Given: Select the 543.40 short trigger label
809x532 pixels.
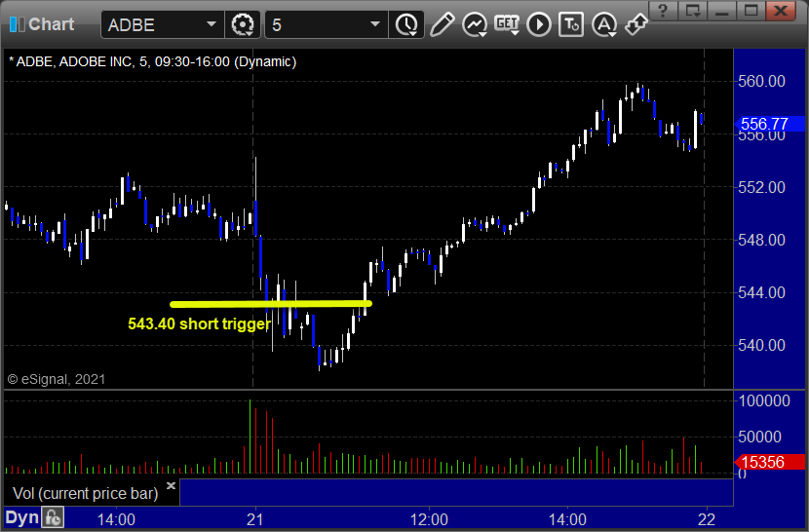Looking at the screenshot, I should tap(199, 323).
